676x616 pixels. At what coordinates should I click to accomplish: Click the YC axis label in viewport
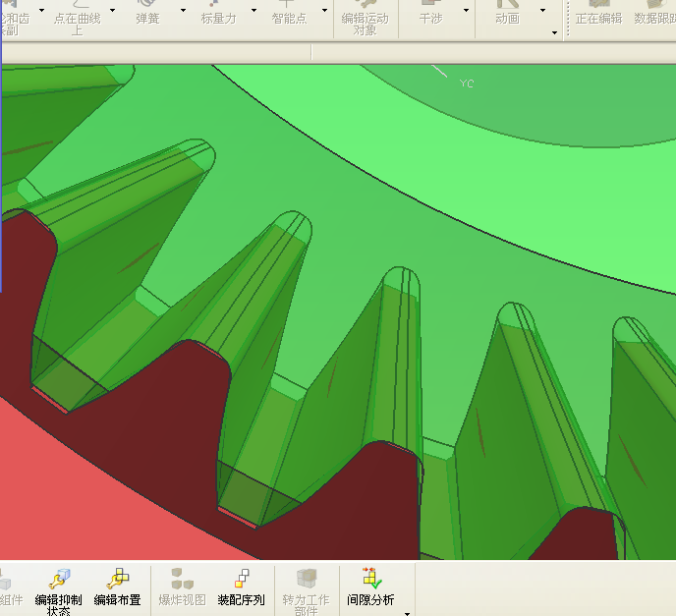pos(467,84)
